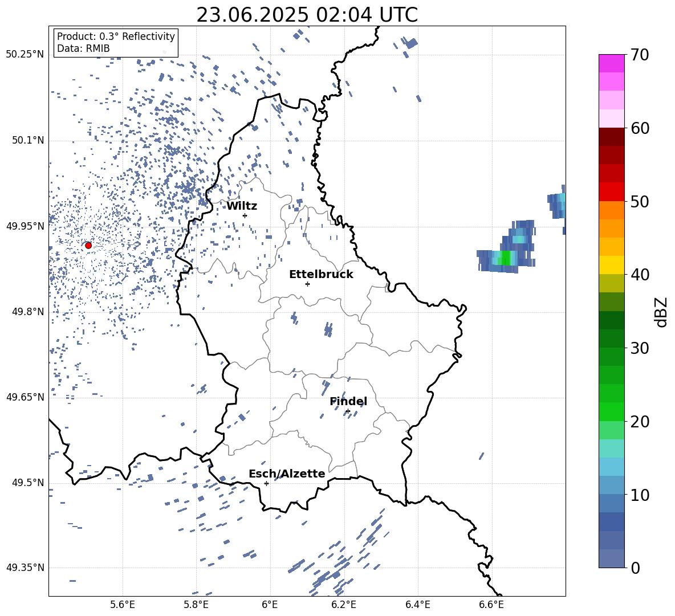This screenshot has height=616, width=675.
Task: Click the dark red band below 60 dBZ
Action: [x=611, y=137]
